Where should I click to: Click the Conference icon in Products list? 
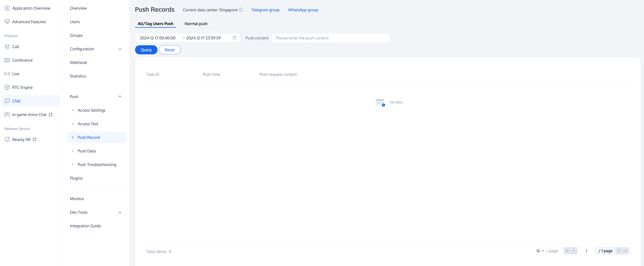7,60
